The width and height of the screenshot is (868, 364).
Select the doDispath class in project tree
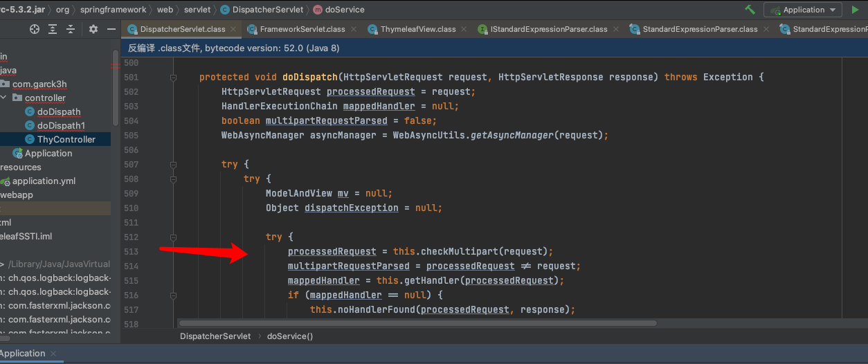point(59,111)
